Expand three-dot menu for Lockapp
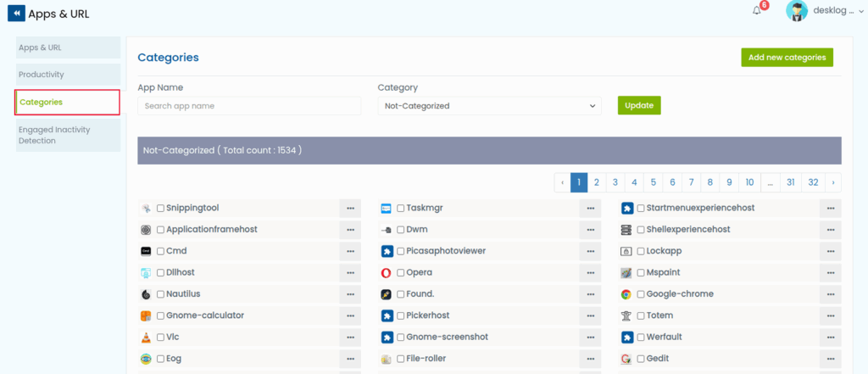Screen dimensions: 868x374 (x=830, y=252)
